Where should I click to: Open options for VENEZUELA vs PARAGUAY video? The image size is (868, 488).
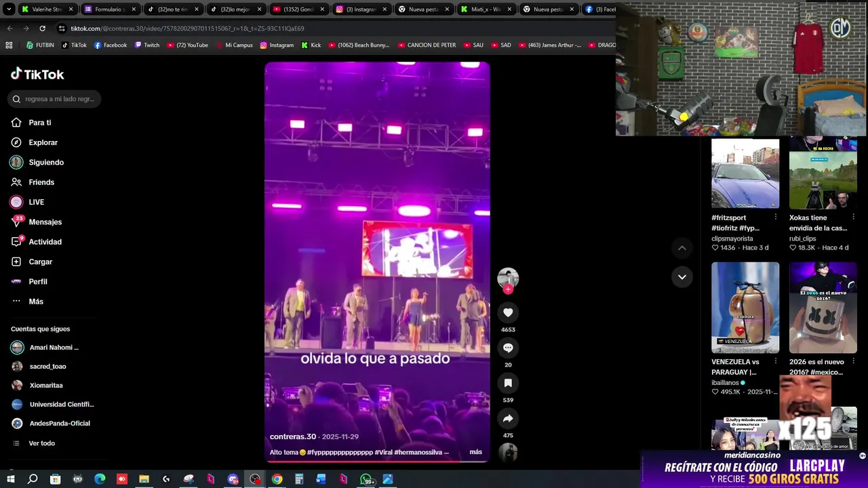point(776,361)
